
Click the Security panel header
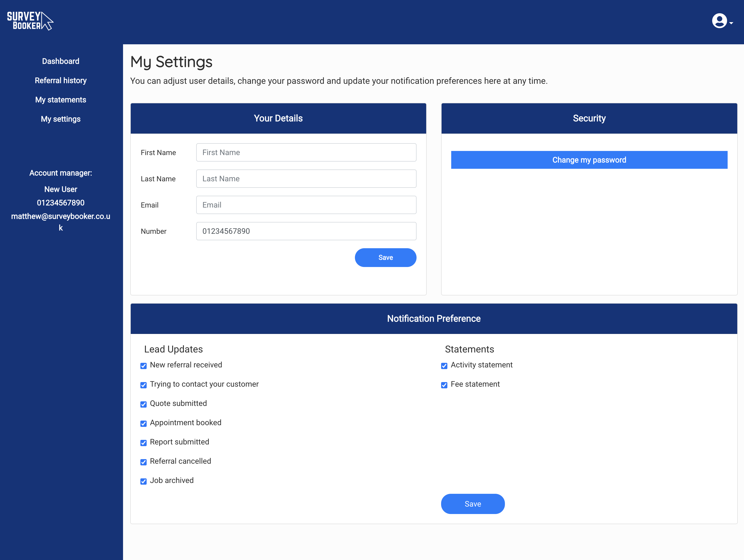pyautogui.click(x=589, y=118)
